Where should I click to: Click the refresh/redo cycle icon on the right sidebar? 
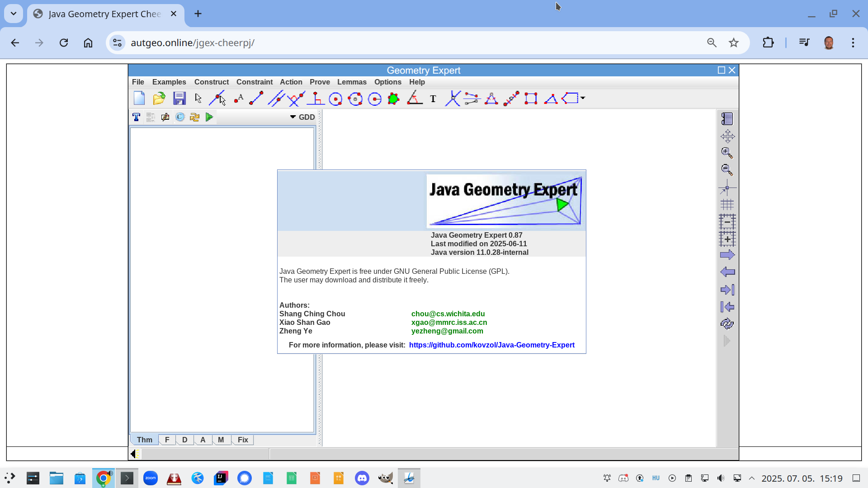click(727, 324)
